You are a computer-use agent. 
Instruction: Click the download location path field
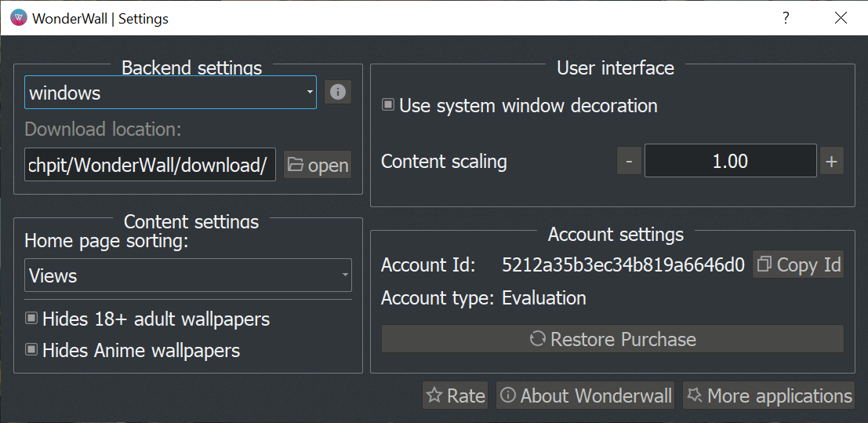click(x=150, y=165)
